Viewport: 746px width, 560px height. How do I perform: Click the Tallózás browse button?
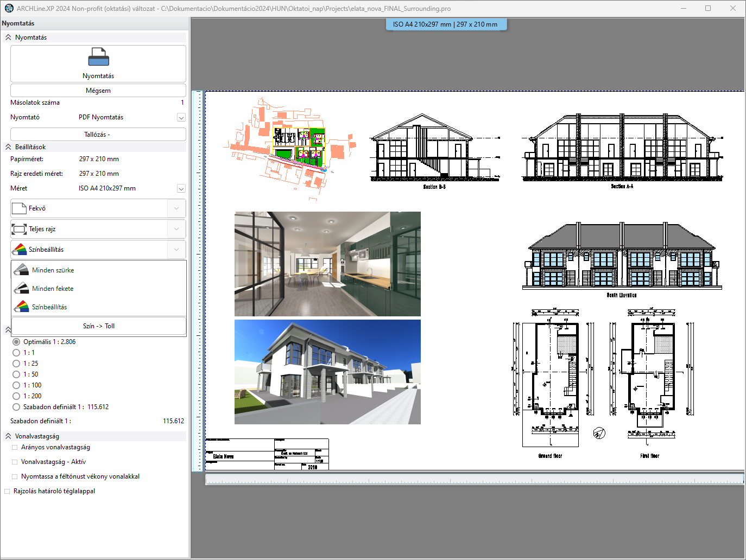(x=98, y=135)
